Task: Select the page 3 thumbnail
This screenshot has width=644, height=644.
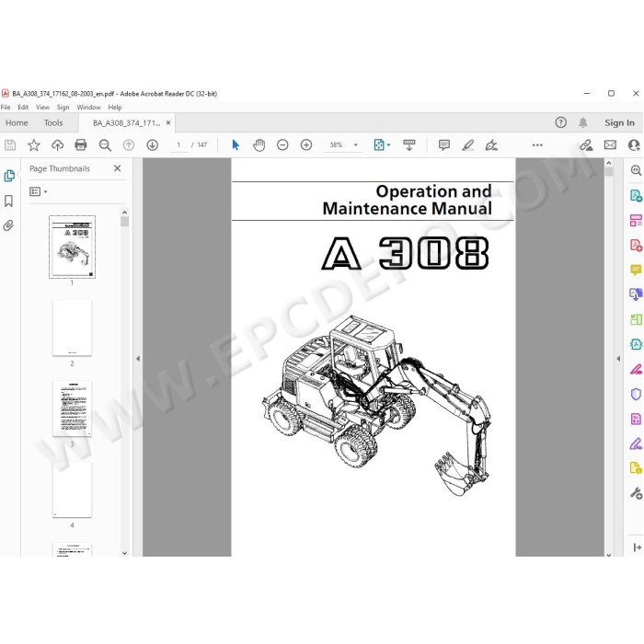Action: 73,408
